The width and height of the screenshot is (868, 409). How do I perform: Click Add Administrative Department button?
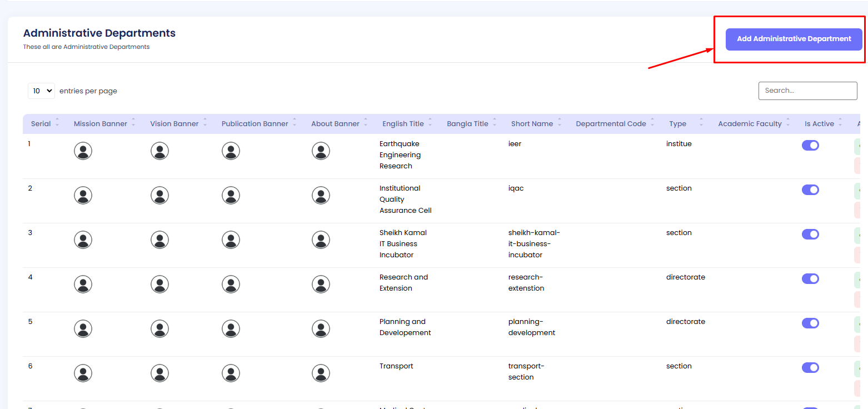tap(794, 39)
